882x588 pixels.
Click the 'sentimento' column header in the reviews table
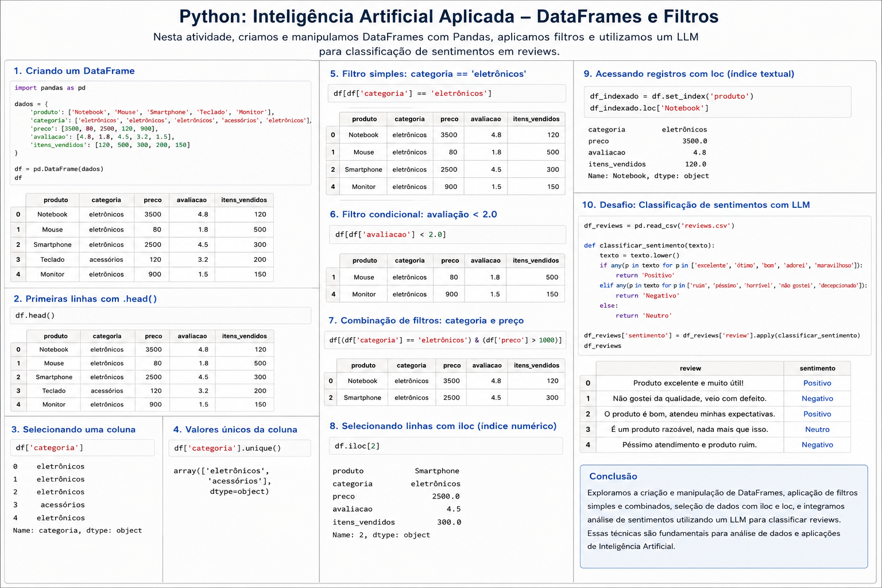[817, 368]
